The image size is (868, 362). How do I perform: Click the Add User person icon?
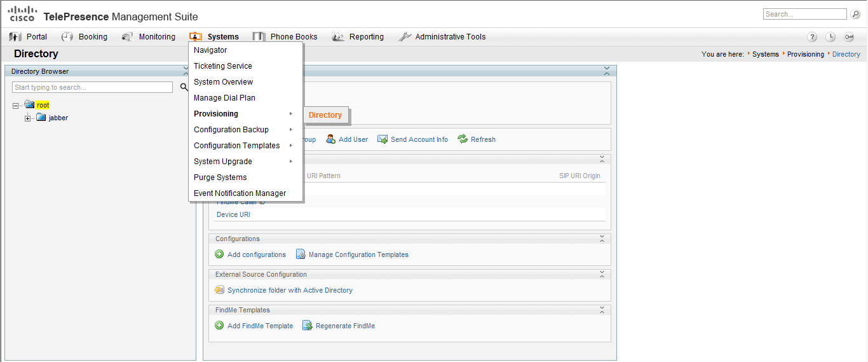pos(331,139)
